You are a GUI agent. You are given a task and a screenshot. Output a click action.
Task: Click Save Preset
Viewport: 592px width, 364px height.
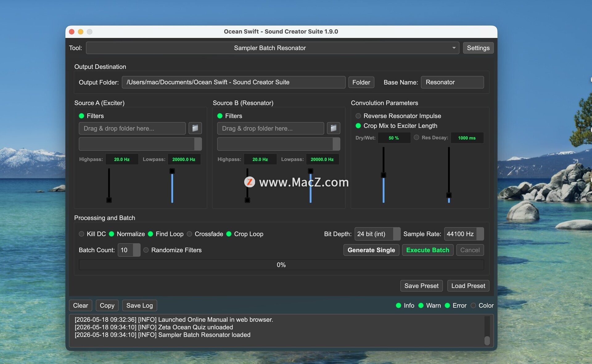tap(421, 286)
